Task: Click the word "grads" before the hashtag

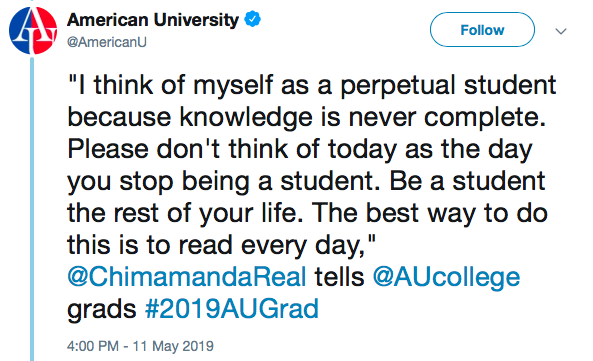Action: (x=102, y=310)
